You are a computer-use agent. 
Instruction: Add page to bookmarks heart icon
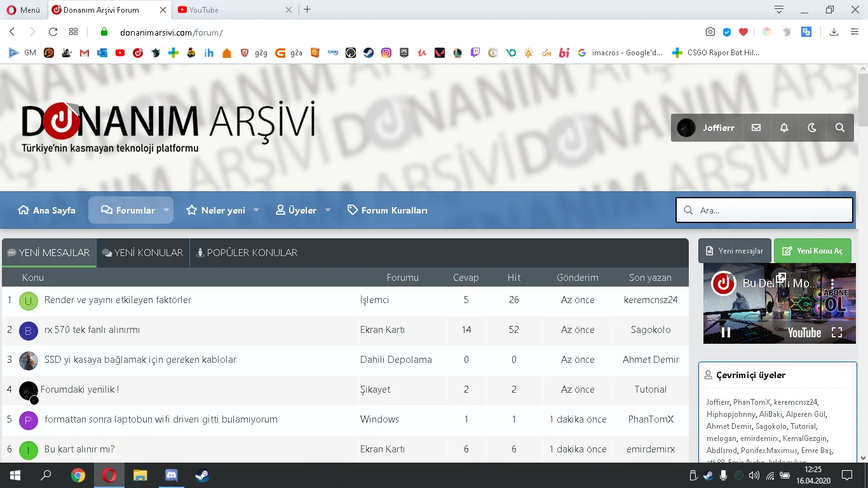[x=743, y=32]
